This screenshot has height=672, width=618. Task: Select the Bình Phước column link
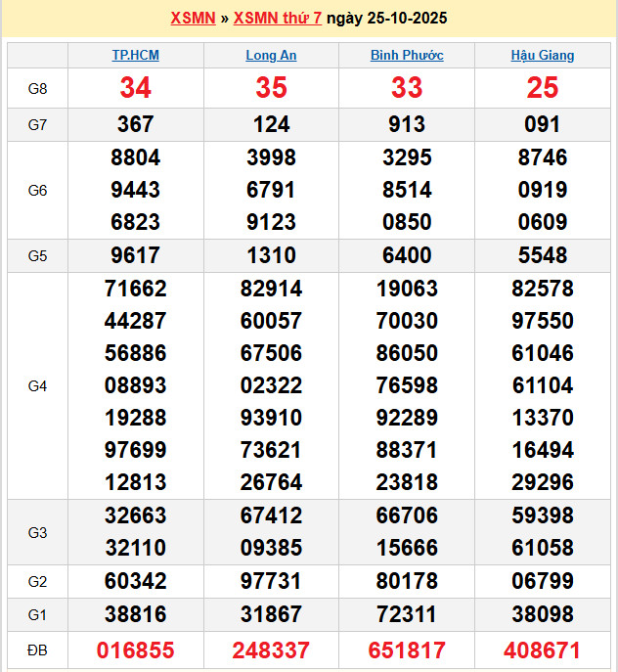(407, 56)
